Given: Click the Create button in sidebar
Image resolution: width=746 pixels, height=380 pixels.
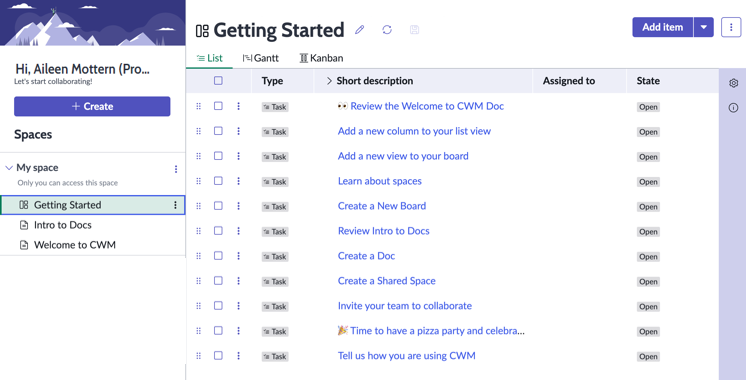Looking at the screenshot, I should pos(92,107).
